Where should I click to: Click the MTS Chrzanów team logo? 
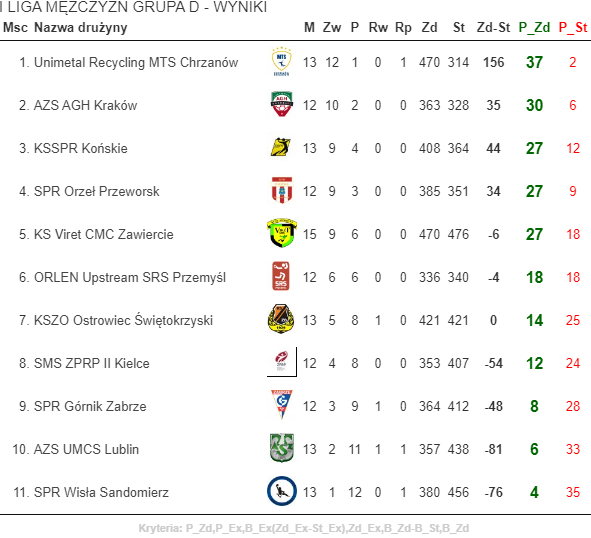coord(282,61)
